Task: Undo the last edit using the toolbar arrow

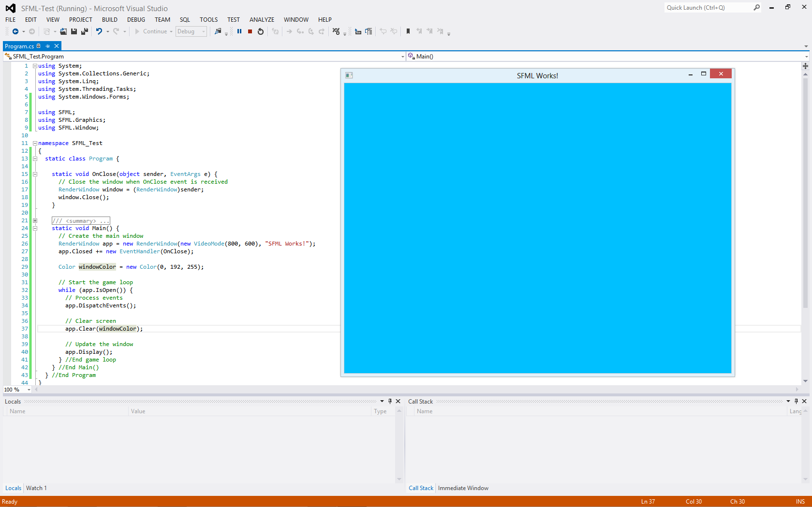Action: (x=99, y=31)
